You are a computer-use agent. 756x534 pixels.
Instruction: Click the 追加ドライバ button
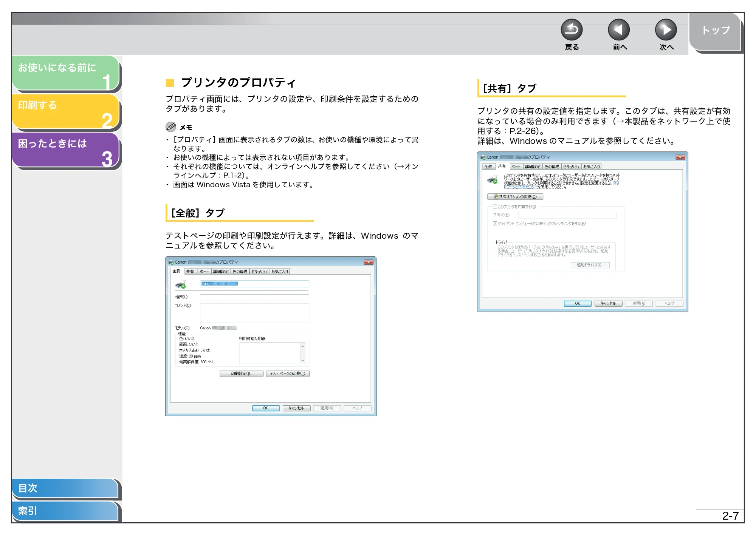point(590,265)
